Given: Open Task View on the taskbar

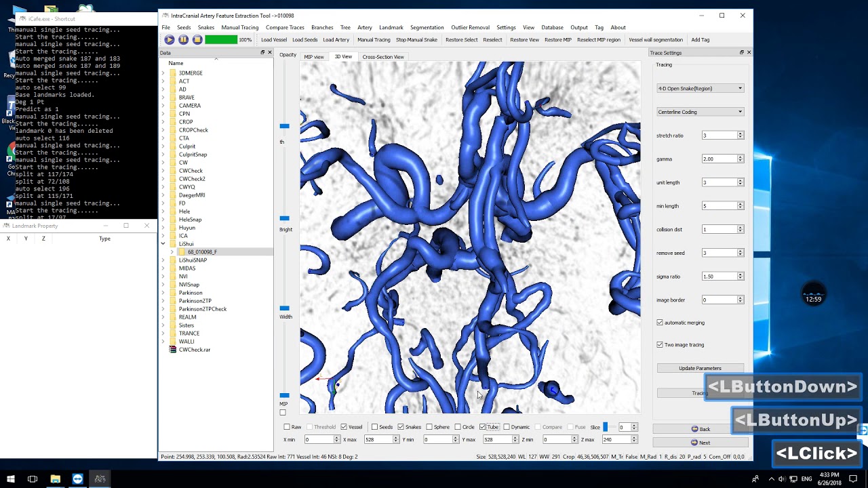Looking at the screenshot, I should coord(33,479).
